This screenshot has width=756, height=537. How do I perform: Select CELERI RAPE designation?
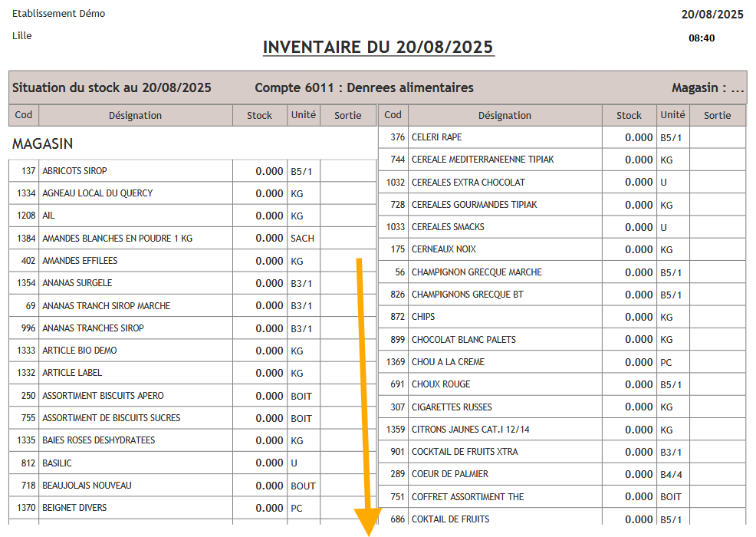click(x=437, y=137)
